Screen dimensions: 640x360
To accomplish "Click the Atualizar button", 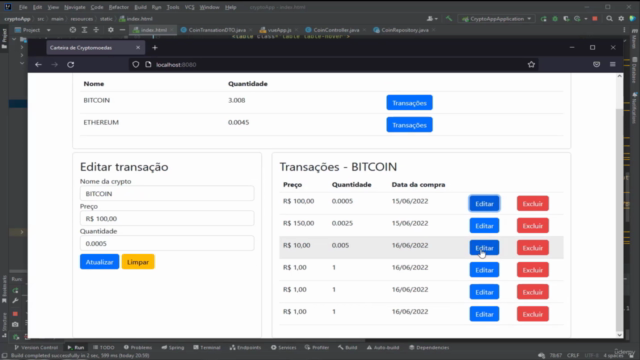I will 100,262.
